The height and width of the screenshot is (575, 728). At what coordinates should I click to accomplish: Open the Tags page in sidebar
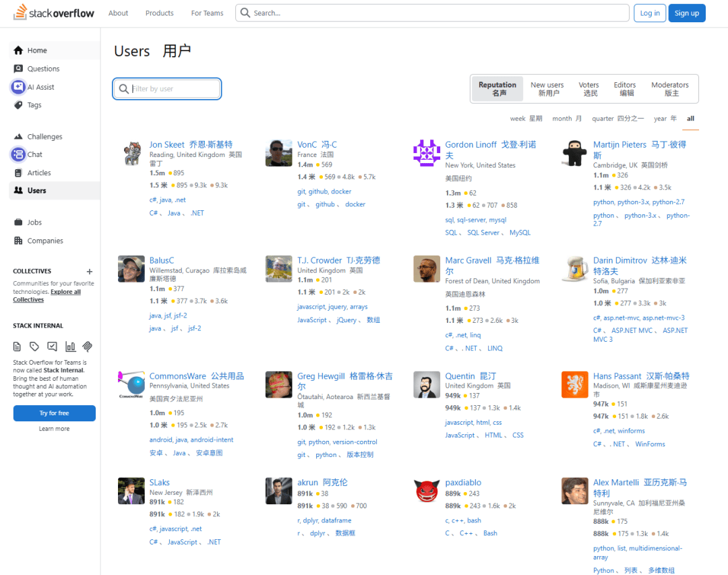(34, 105)
